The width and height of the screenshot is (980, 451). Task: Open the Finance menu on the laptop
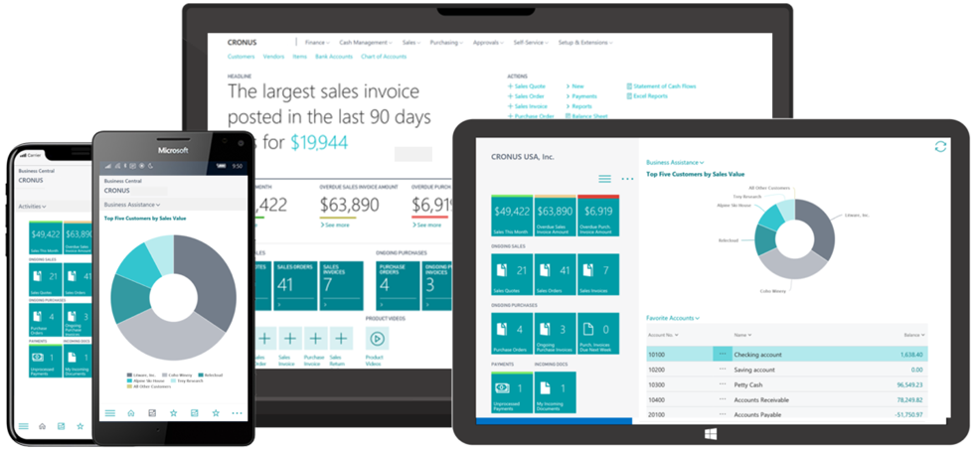tap(317, 43)
